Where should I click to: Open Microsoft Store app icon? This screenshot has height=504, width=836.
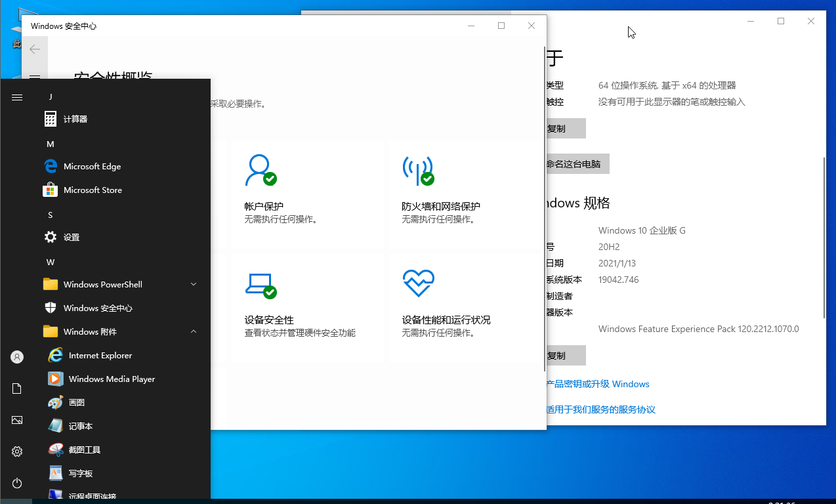click(x=51, y=190)
